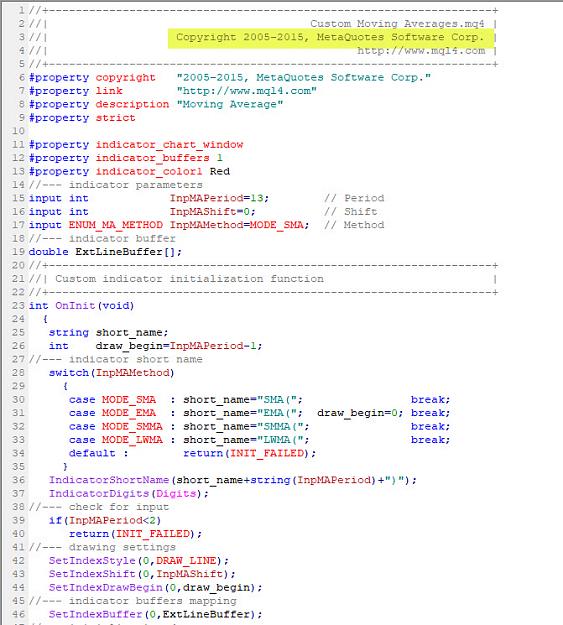The image size is (563, 625).
Task: Click the '// Period' comment
Action: click(354, 199)
